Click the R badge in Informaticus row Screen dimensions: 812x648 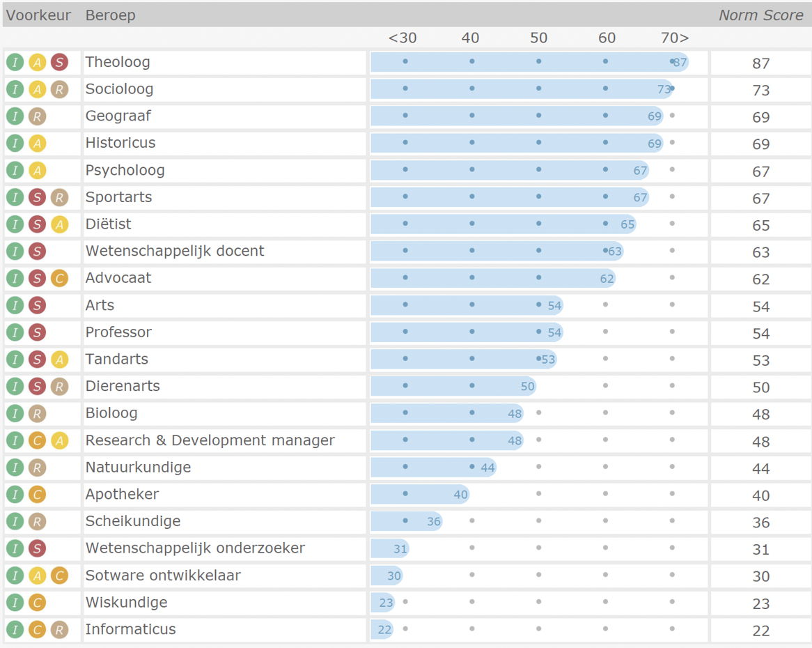[x=59, y=630]
